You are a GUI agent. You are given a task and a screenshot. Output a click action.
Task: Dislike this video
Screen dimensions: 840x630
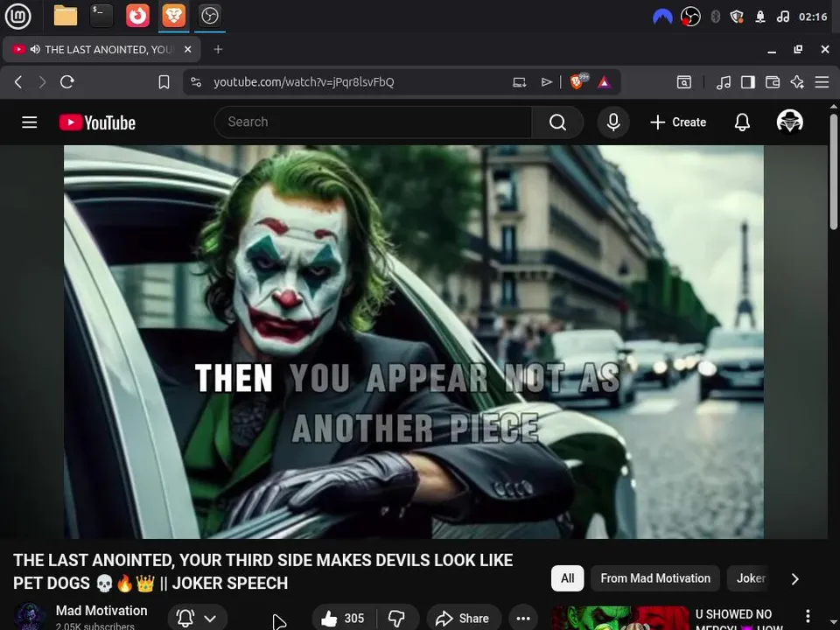(397, 619)
